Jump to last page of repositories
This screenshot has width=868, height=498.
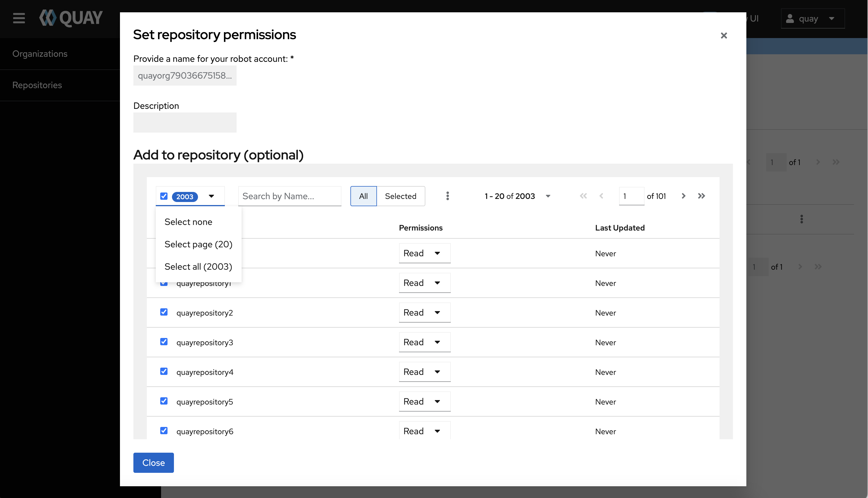[x=702, y=196]
